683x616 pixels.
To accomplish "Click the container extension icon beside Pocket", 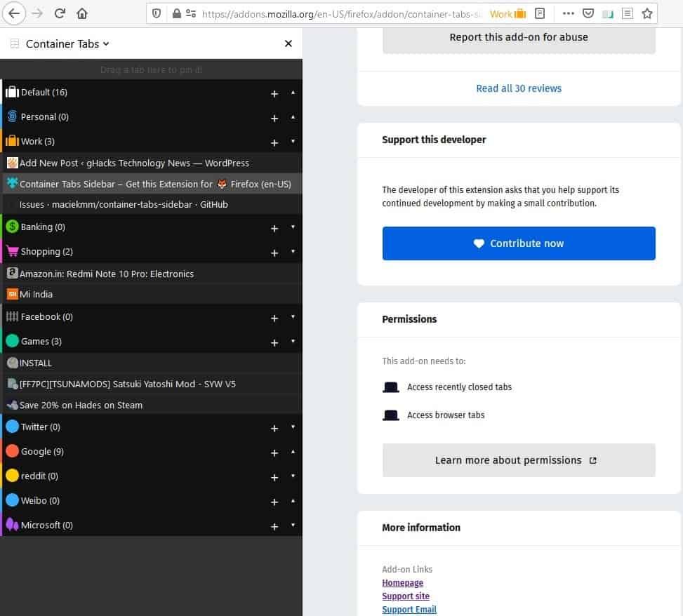I will pos(608,14).
